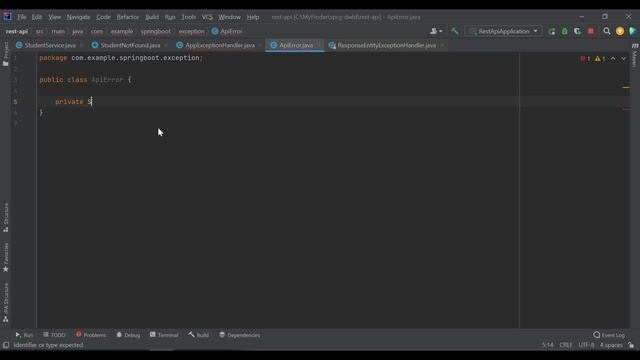Open the Run menu
640x360 pixels.
pyautogui.click(x=170, y=17)
